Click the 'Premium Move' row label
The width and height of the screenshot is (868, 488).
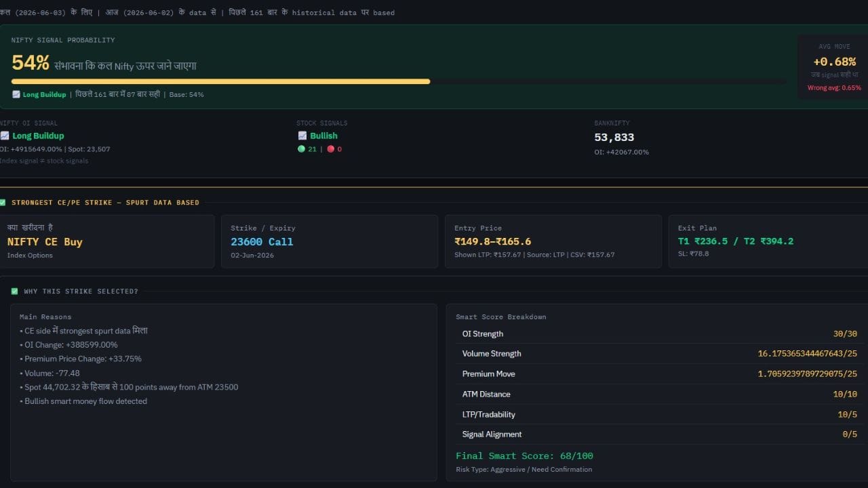click(489, 374)
